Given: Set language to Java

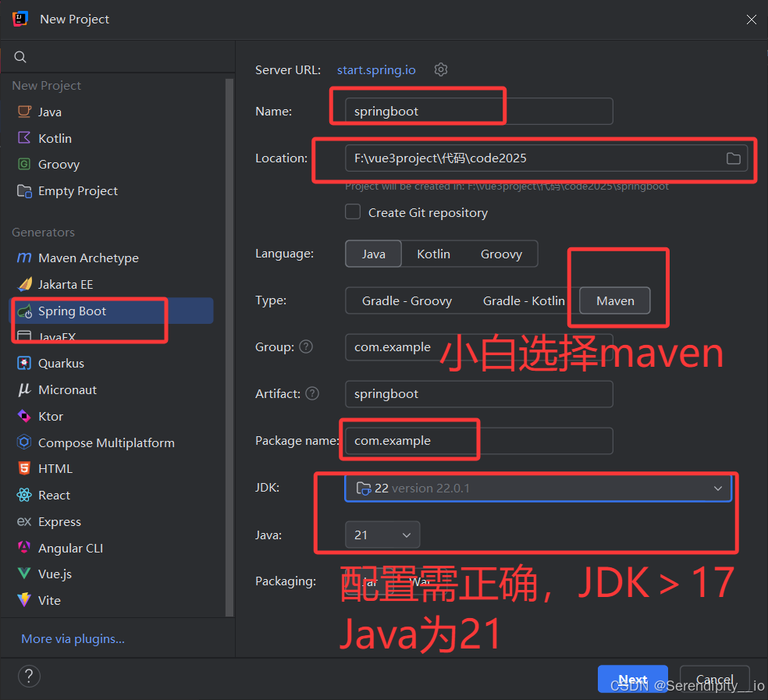Looking at the screenshot, I should coord(373,254).
